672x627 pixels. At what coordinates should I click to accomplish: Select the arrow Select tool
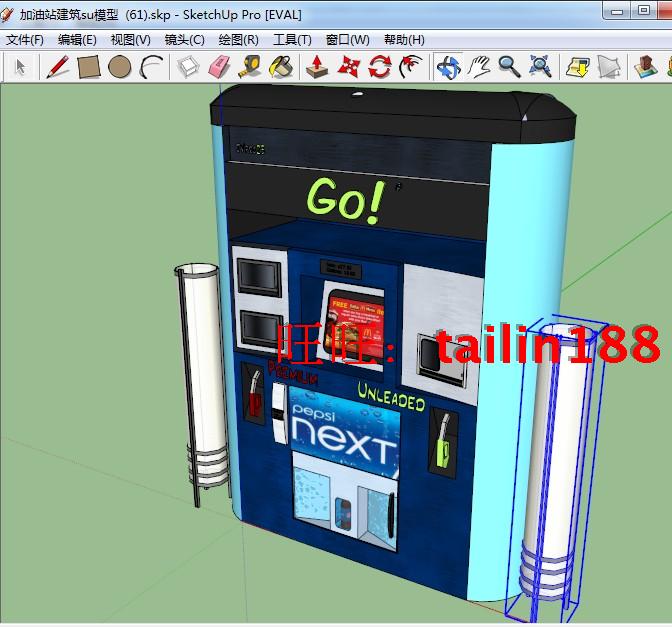[20, 67]
